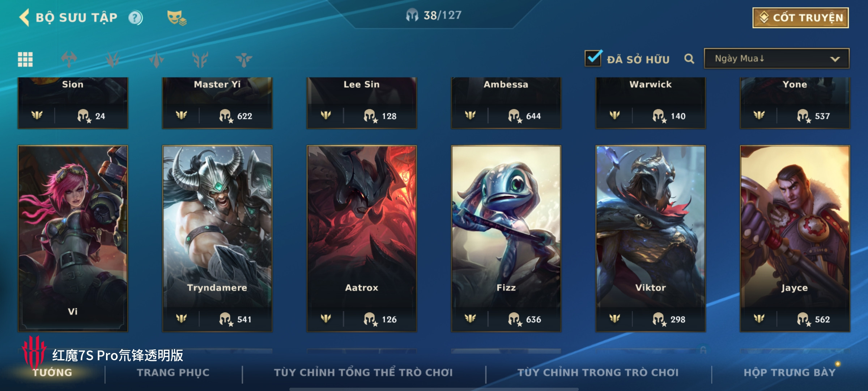Filter by the second role icon

112,59
